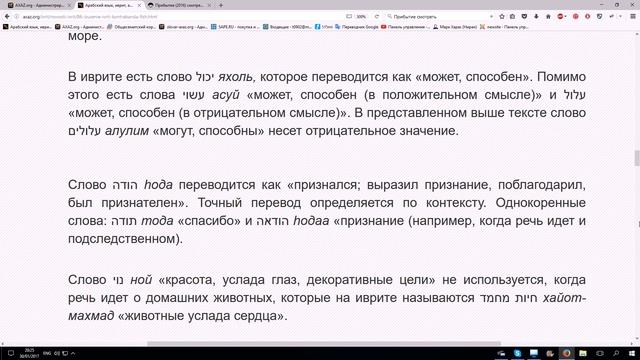Close the AXAZ.org Администрирование tab
The width and height of the screenshot is (640, 360).
(x=69, y=5)
